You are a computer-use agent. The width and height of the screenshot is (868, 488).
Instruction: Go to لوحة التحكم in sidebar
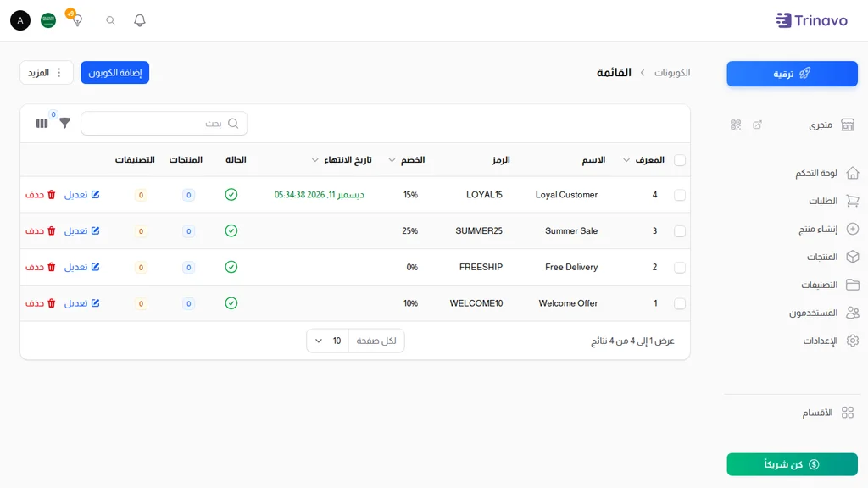tap(827, 173)
